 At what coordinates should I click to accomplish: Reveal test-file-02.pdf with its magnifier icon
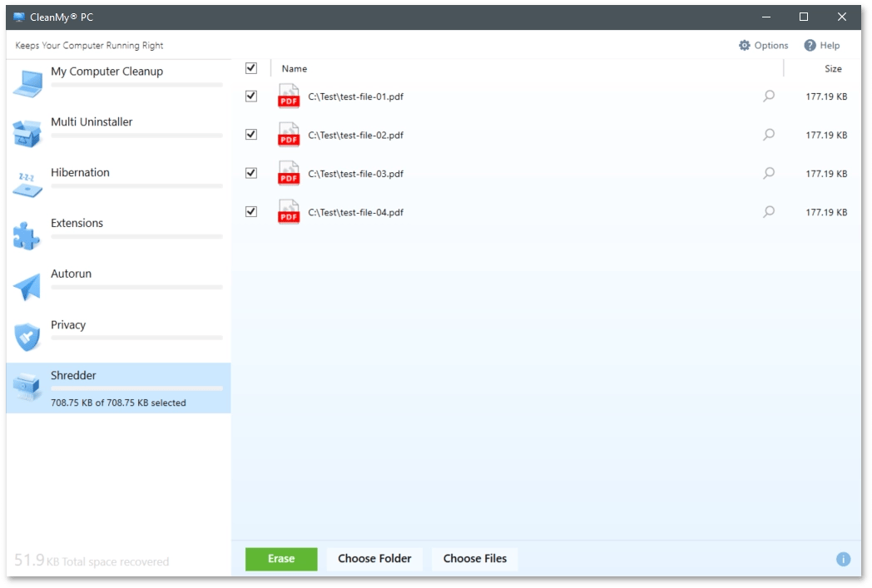click(769, 135)
